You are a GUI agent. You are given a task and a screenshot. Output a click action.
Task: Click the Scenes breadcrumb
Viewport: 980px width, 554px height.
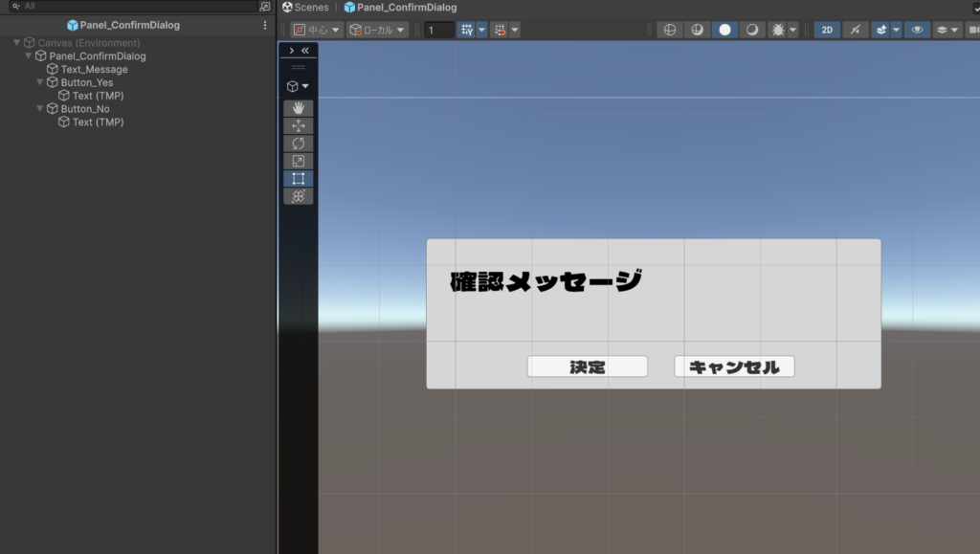click(x=305, y=7)
